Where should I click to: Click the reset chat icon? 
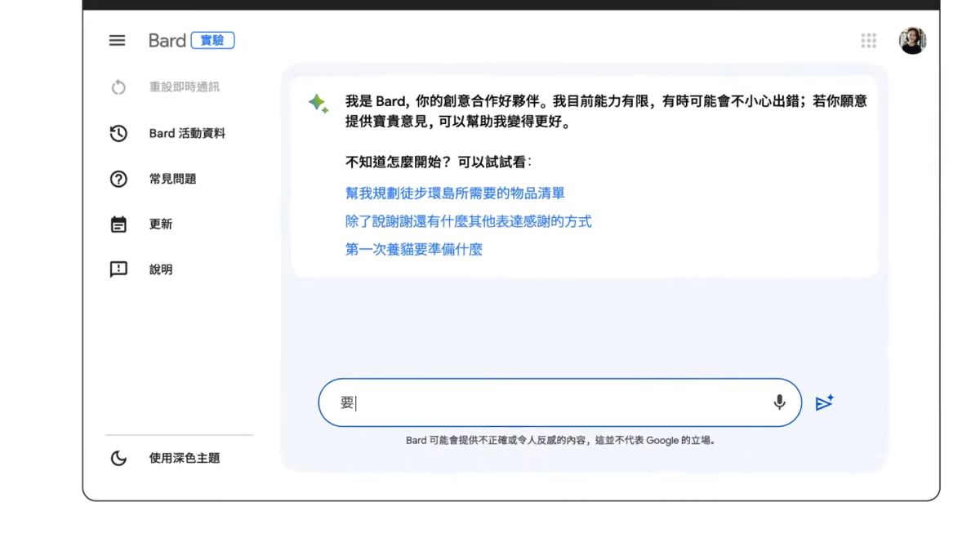[x=118, y=85]
